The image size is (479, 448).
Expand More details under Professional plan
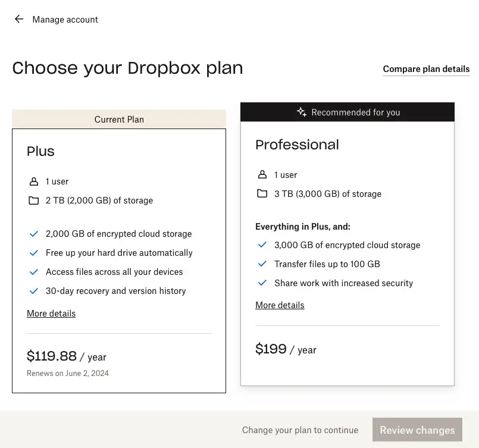point(280,305)
